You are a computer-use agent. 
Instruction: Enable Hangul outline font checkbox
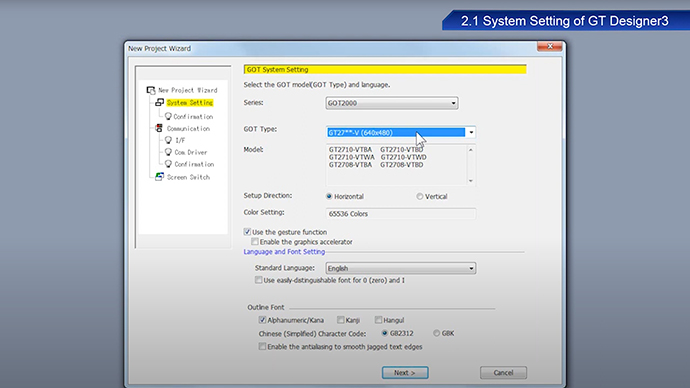pyautogui.click(x=378, y=320)
